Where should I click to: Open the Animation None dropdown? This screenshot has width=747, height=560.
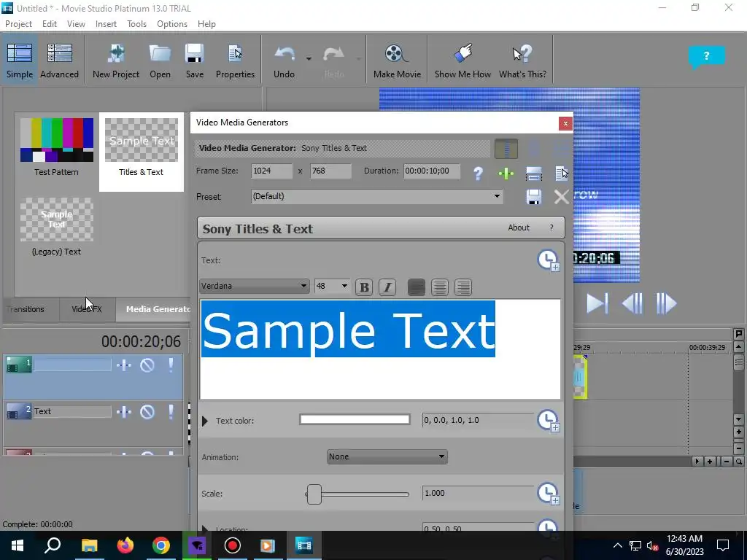click(387, 456)
